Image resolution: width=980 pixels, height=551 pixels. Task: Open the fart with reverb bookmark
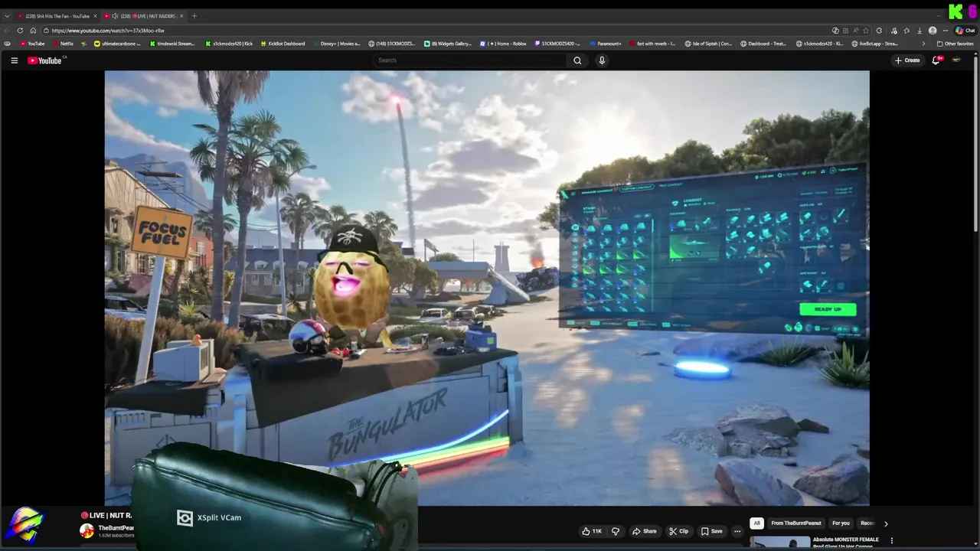point(653,44)
